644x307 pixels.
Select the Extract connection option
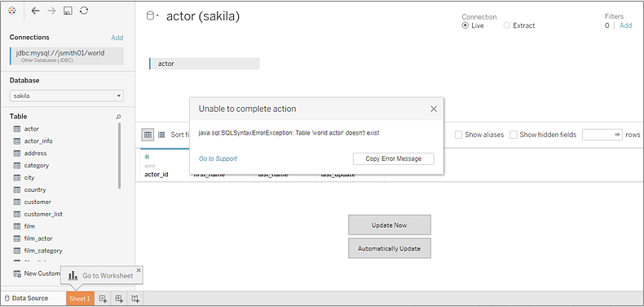[x=519, y=25]
